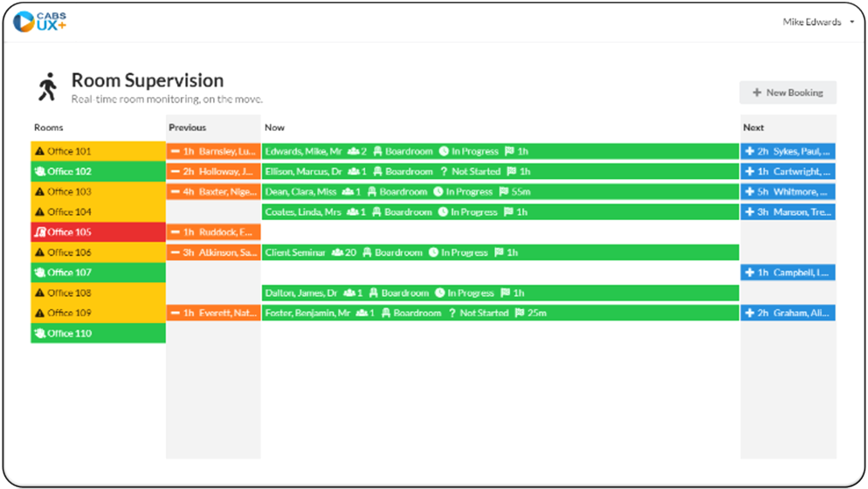Click the hand icon on Office 102
This screenshot has height=489, width=868.
coord(39,172)
